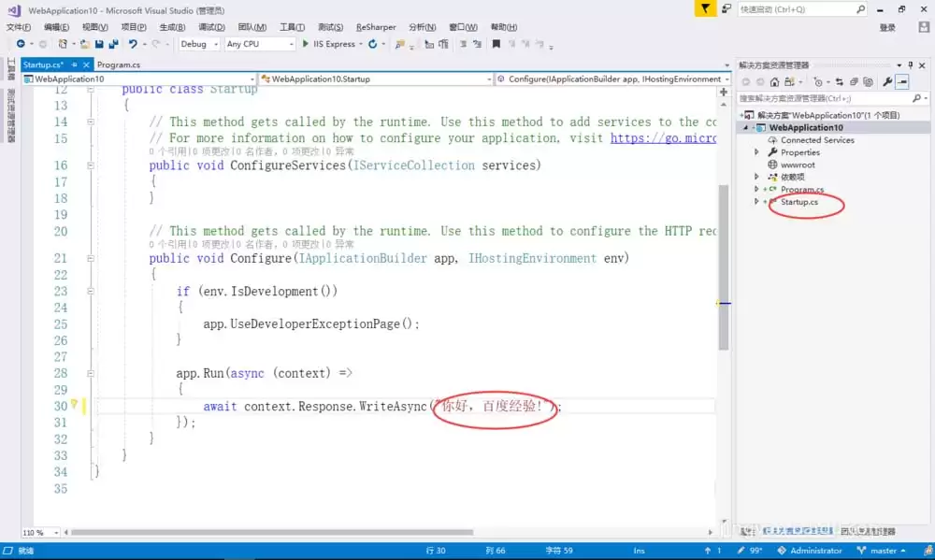Screen dimensions: 935x560
Task: Toggle the Ins overwrite mode in status bar
Action: [640, 551]
